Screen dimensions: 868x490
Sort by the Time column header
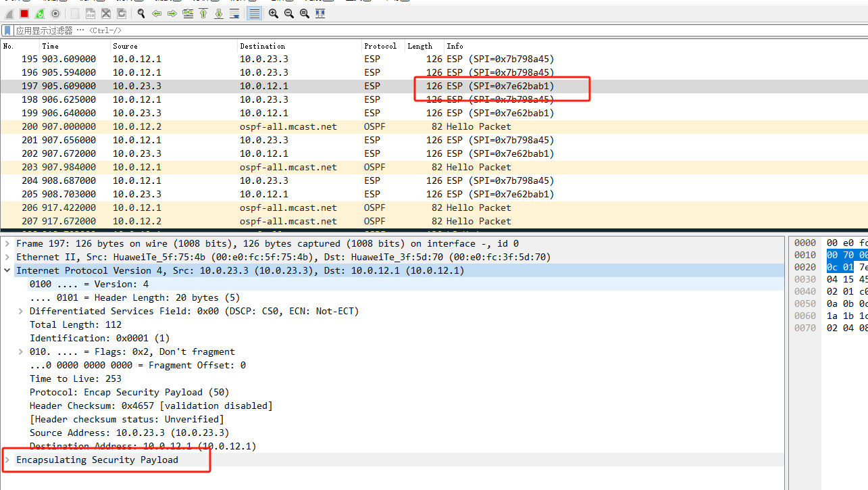[75, 46]
